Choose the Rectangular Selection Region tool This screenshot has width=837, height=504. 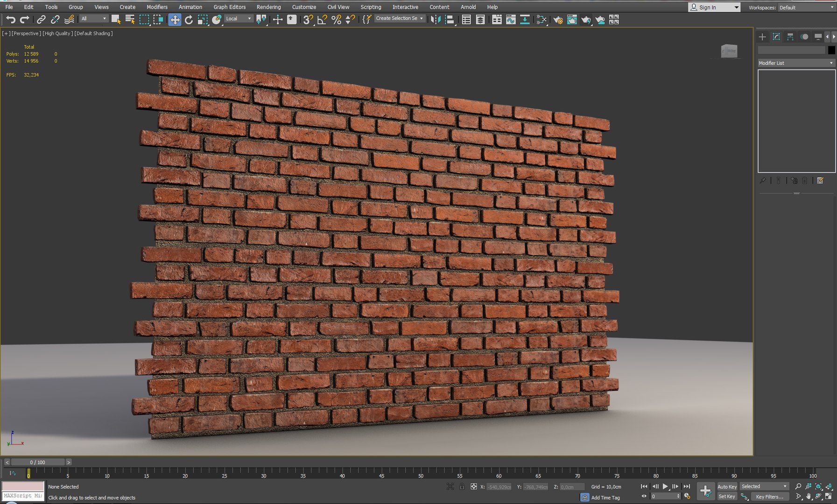click(144, 19)
